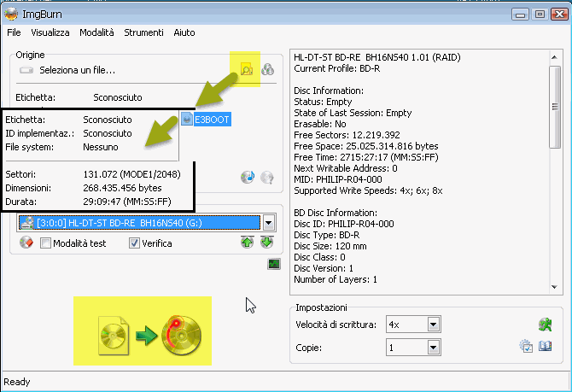Click the info panel scrollbar thumb
572x392 pixels.
tap(555, 107)
